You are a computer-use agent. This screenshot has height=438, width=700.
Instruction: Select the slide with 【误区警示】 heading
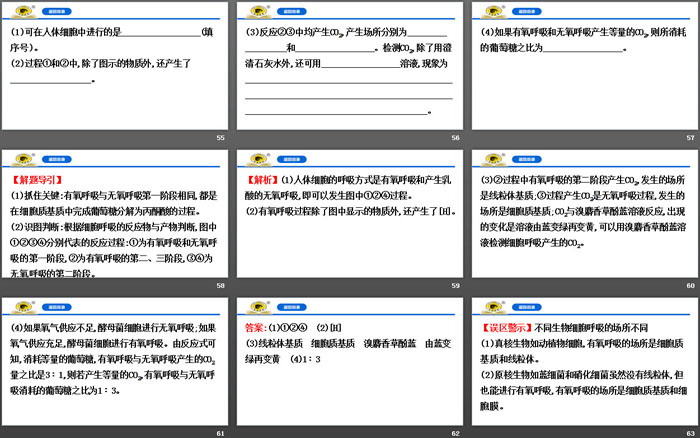pyautogui.click(x=585, y=361)
